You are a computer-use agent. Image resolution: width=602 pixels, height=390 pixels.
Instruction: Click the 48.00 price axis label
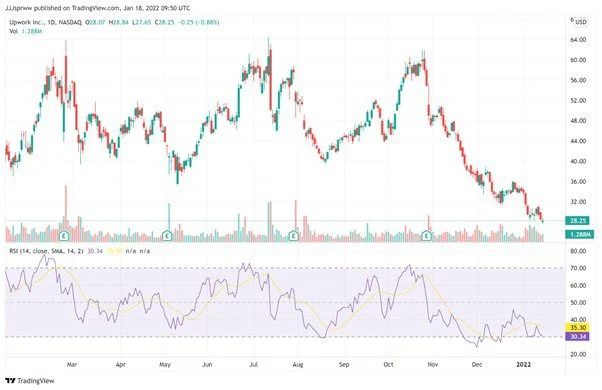579,121
